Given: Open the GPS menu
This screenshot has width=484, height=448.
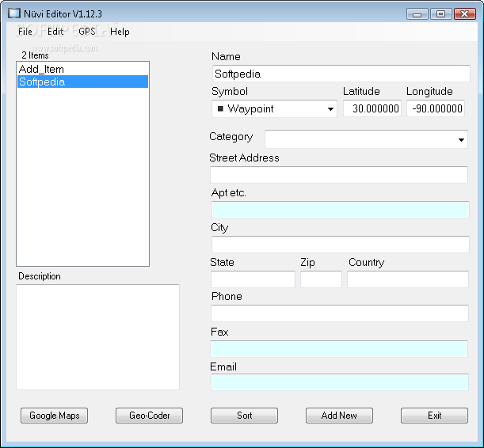Looking at the screenshot, I should [86, 32].
